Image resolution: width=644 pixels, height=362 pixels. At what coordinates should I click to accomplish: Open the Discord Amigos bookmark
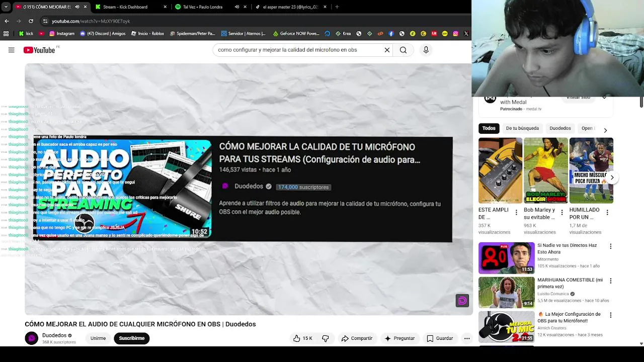103,34
